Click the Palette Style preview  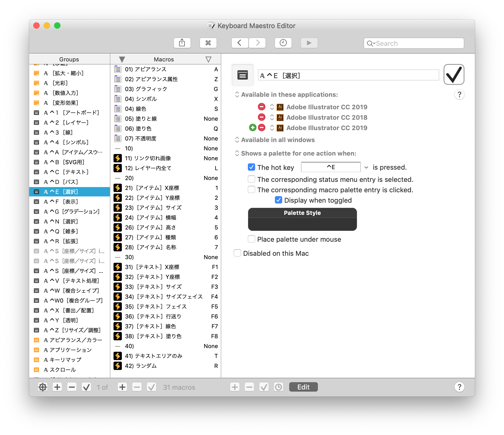click(302, 219)
